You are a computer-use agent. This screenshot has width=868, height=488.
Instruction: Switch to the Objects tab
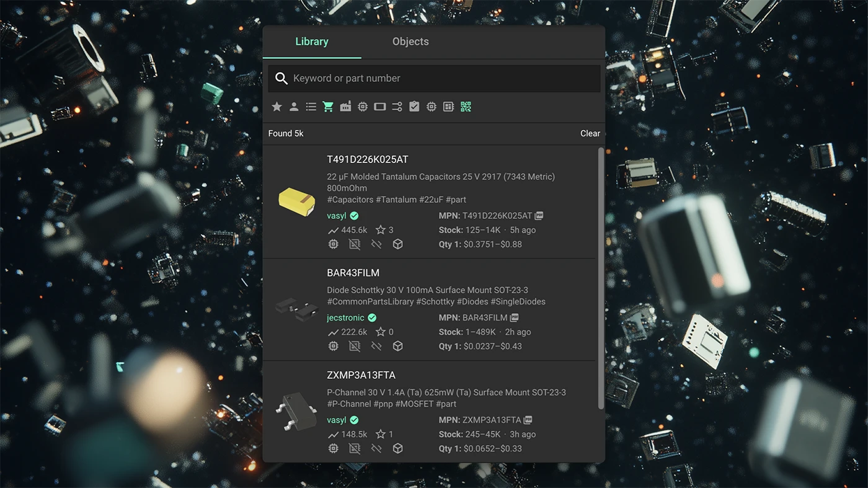point(410,41)
